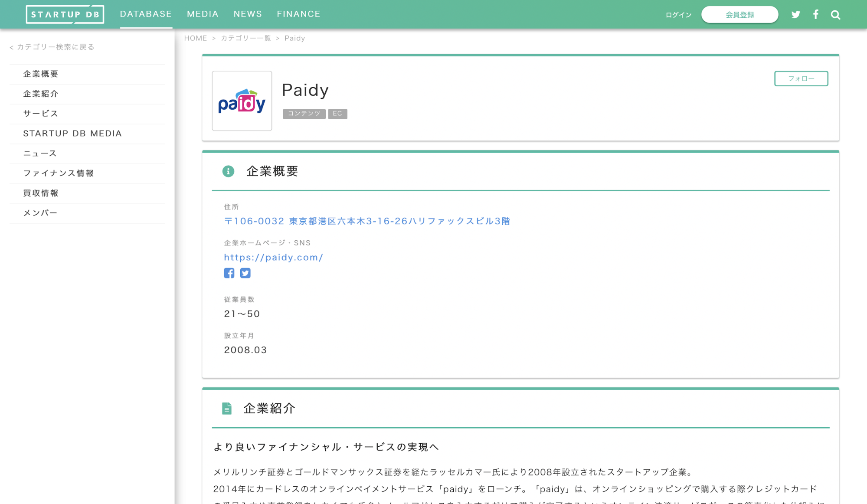Image resolution: width=867 pixels, height=504 pixels.
Task: Click the 会員登録 signup button
Action: tap(739, 14)
